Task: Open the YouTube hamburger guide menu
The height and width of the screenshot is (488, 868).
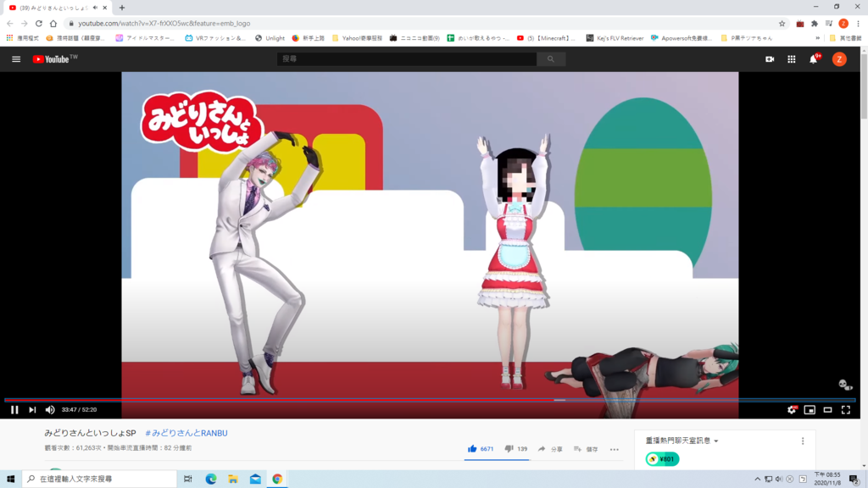Action: 16,59
